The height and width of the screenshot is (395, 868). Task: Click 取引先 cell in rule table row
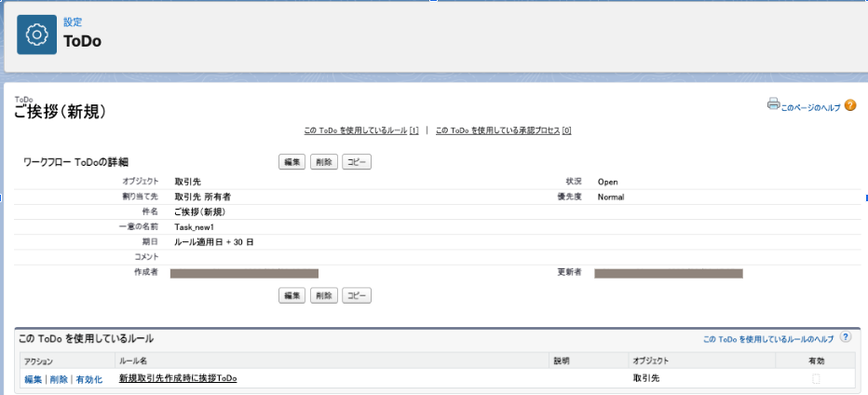[x=646, y=379]
